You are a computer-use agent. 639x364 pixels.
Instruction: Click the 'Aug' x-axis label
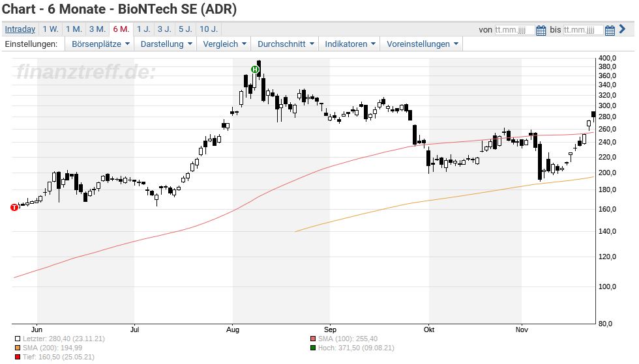pyautogui.click(x=232, y=329)
